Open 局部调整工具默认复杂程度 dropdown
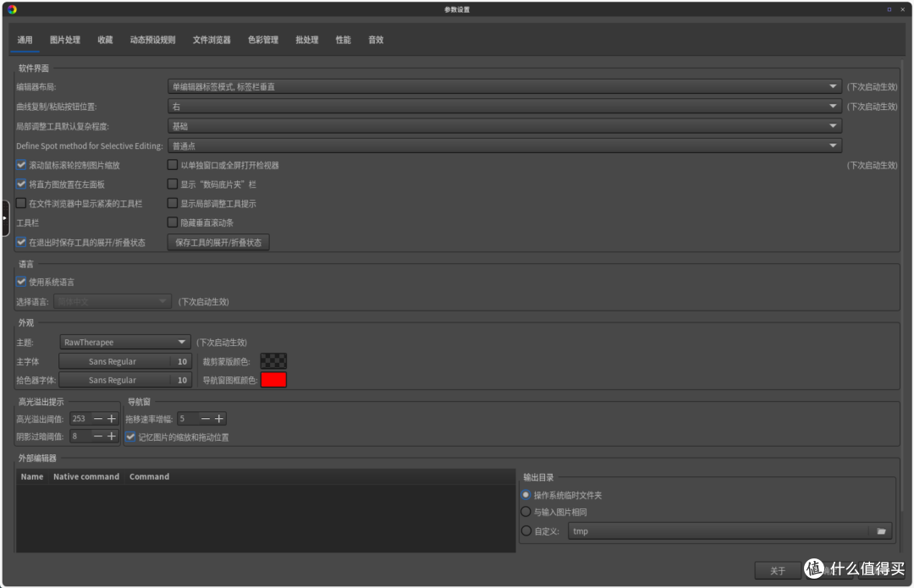This screenshot has width=914, height=588. [x=504, y=126]
